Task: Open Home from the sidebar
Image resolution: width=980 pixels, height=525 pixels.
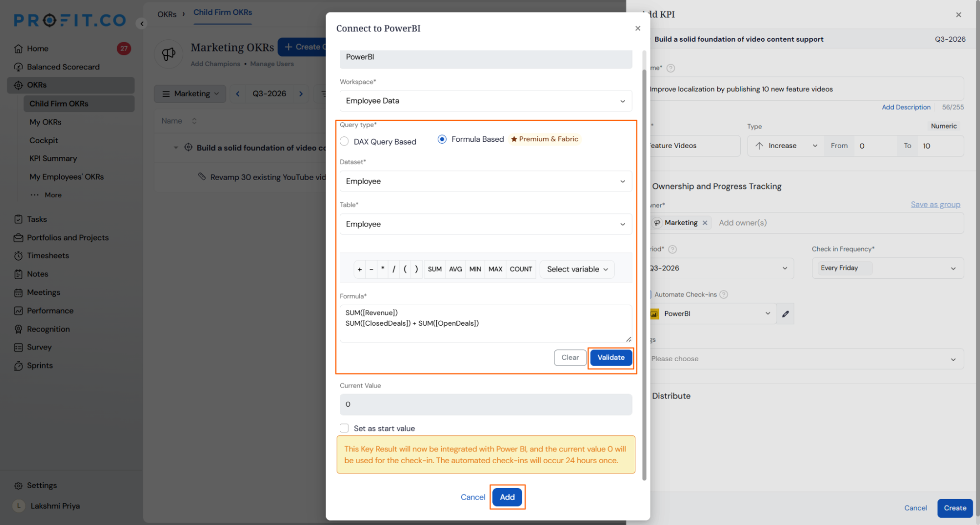Action: coord(37,49)
